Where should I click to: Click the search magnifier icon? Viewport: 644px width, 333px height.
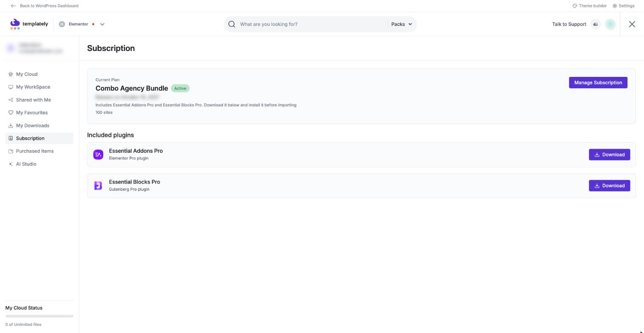coord(232,24)
